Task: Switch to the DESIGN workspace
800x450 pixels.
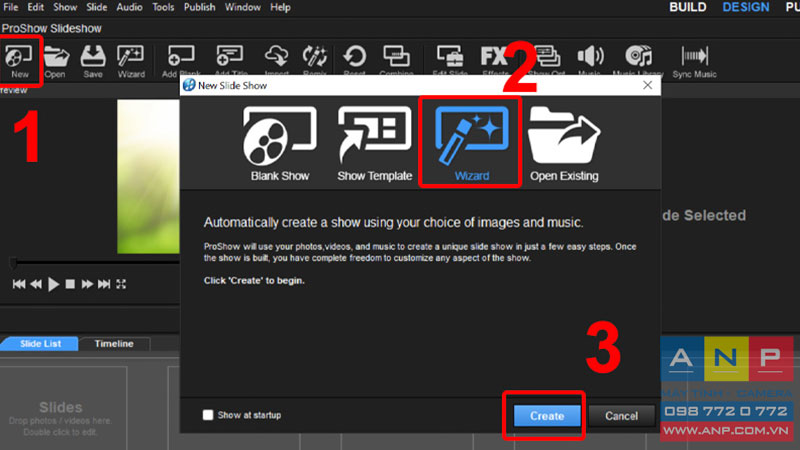Action: pyautogui.click(x=745, y=7)
